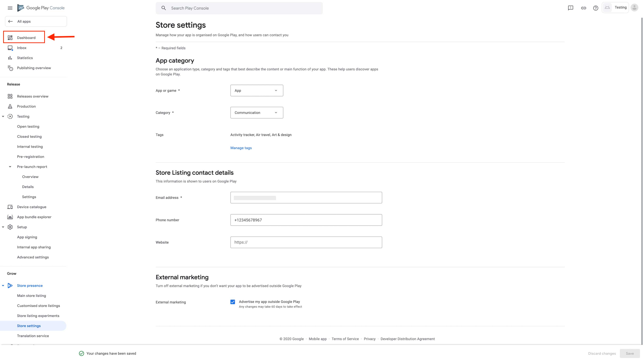The image size is (644, 362).
Task: Click the Manage tags link
Action: (x=241, y=148)
